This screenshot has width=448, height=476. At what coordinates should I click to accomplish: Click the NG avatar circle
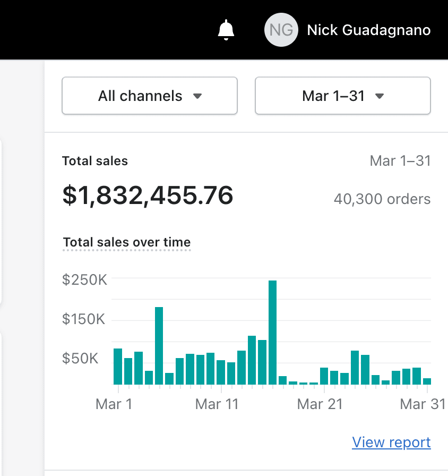click(281, 30)
